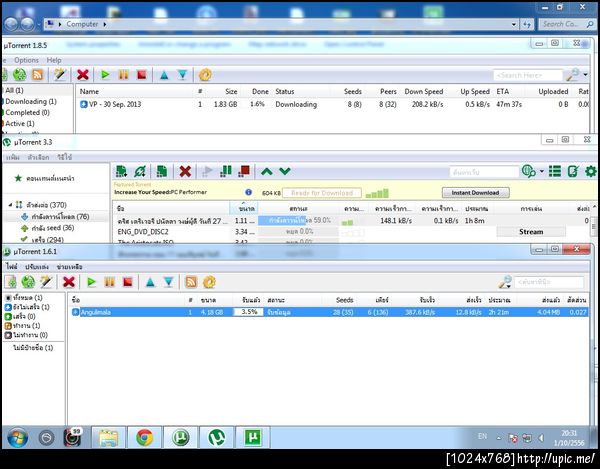Select Active (1) category in uTorrent 1.8.5
600x469 pixels.
20,124
